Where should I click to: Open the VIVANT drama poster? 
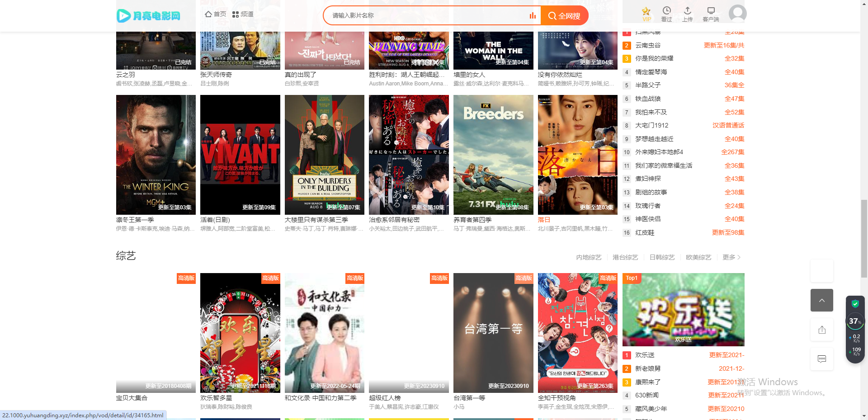[x=240, y=155]
